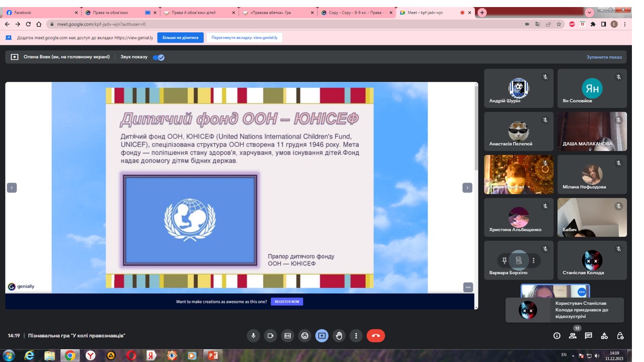Viewport: 644px width, 362px height.
Task: Go to next slide with right arrow
Action: pos(467,188)
